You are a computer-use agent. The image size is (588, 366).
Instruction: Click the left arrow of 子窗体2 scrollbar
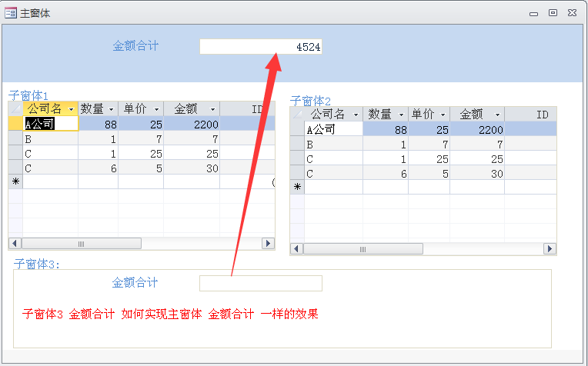[296, 249]
